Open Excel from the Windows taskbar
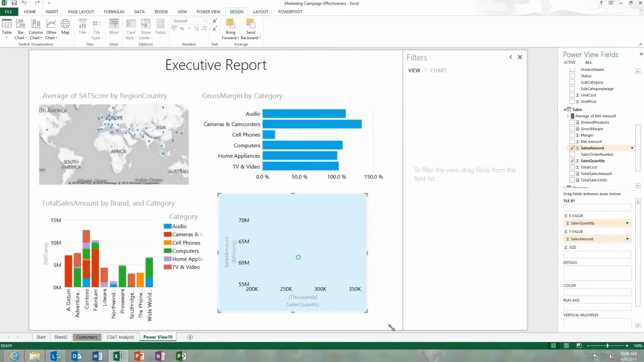644x362 pixels. pyautogui.click(x=118, y=356)
